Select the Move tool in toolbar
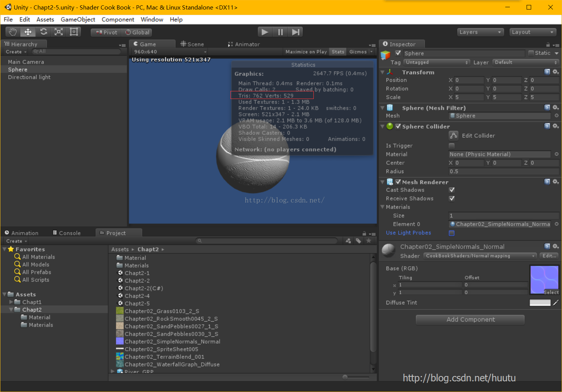562x392 pixels. [28, 32]
